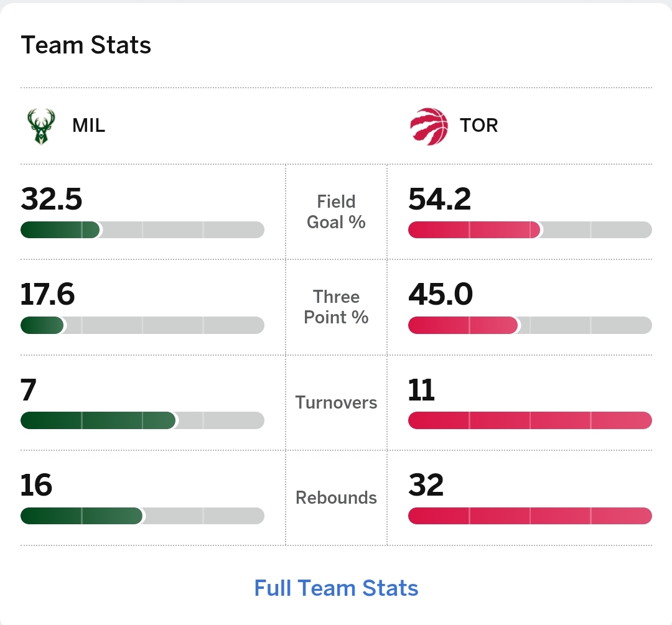
Task: Click the Team Stats heading
Action: [86, 45]
